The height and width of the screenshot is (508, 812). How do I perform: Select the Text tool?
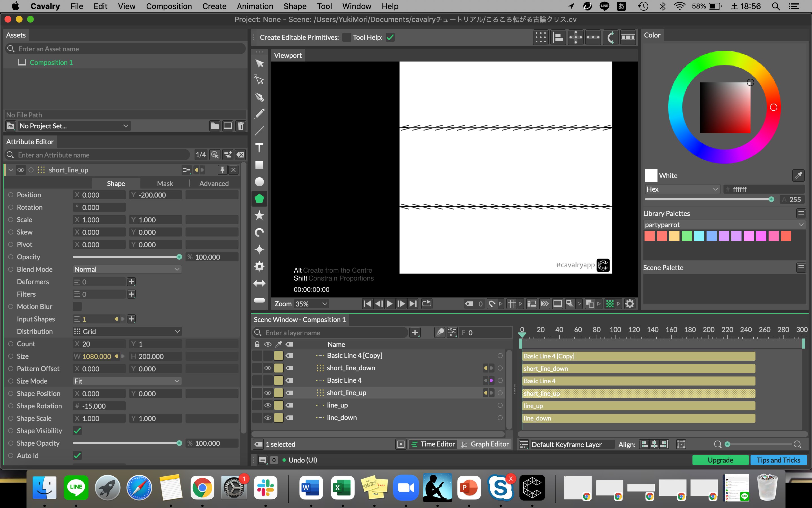click(259, 148)
